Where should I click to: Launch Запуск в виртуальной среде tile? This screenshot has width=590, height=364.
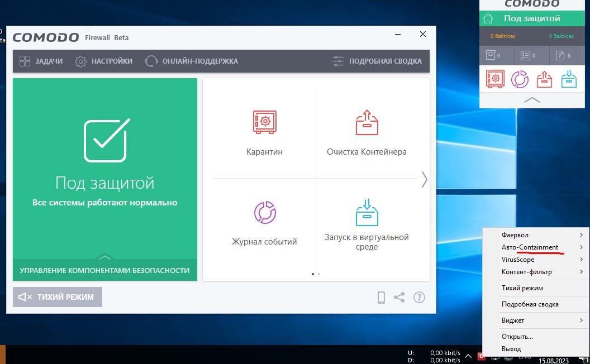point(367,224)
